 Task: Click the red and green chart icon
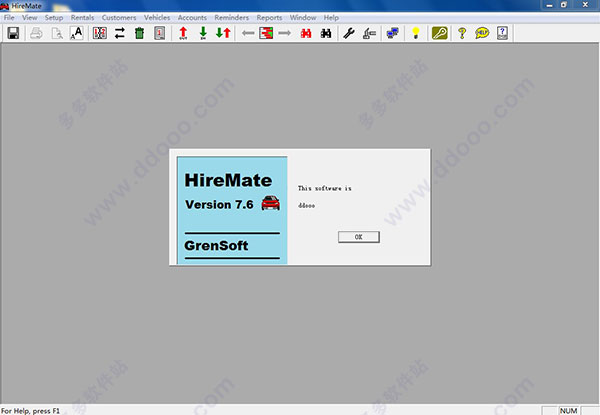pos(266,33)
